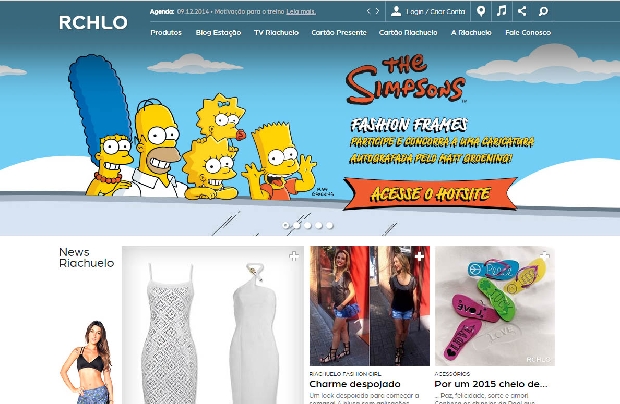Click The Simpsons logo on banner
The image size is (620, 404).
pyautogui.click(x=406, y=79)
